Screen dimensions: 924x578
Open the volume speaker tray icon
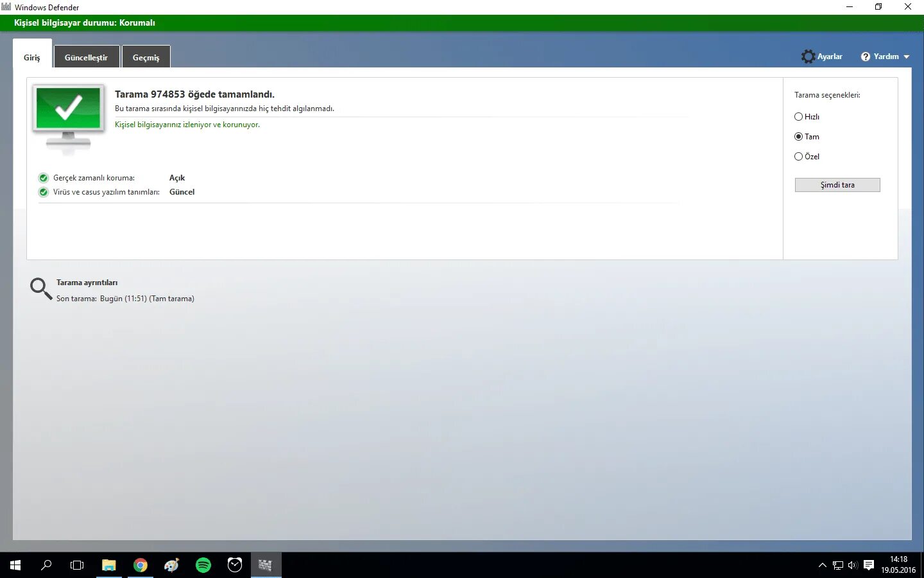coord(853,565)
